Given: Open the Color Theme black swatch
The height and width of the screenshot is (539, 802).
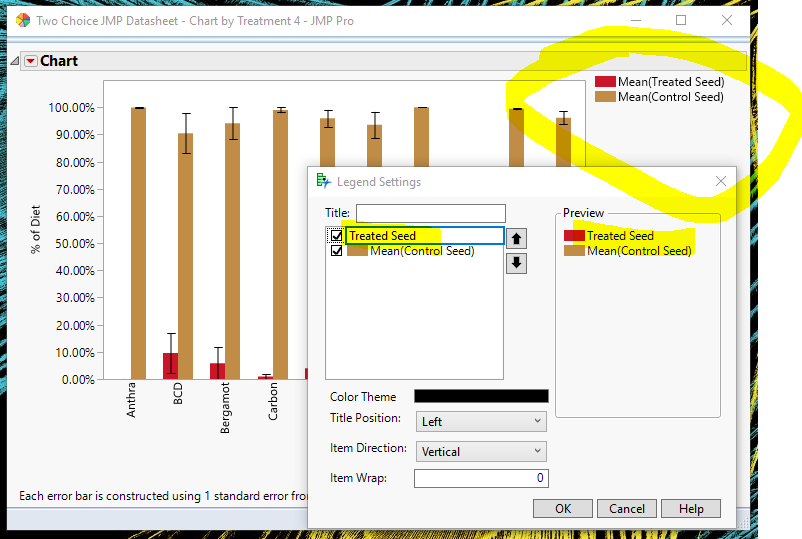Looking at the screenshot, I should [x=481, y=396].
